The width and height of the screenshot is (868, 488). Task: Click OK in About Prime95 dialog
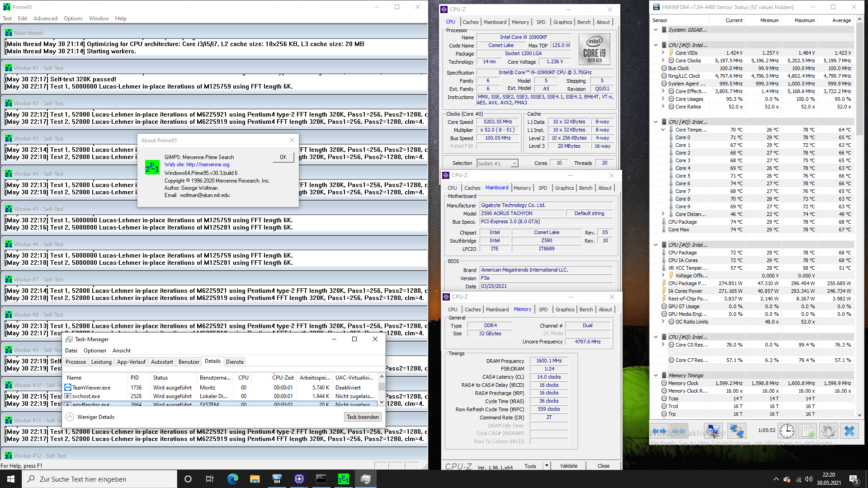click(283, 157)
